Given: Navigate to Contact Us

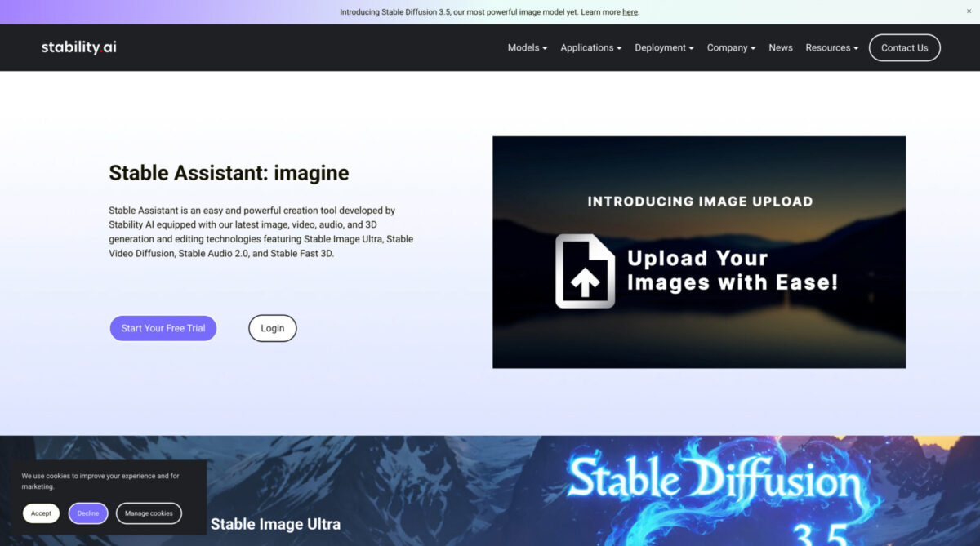Looking at the screenshot, I should click(x=904, y=47).
